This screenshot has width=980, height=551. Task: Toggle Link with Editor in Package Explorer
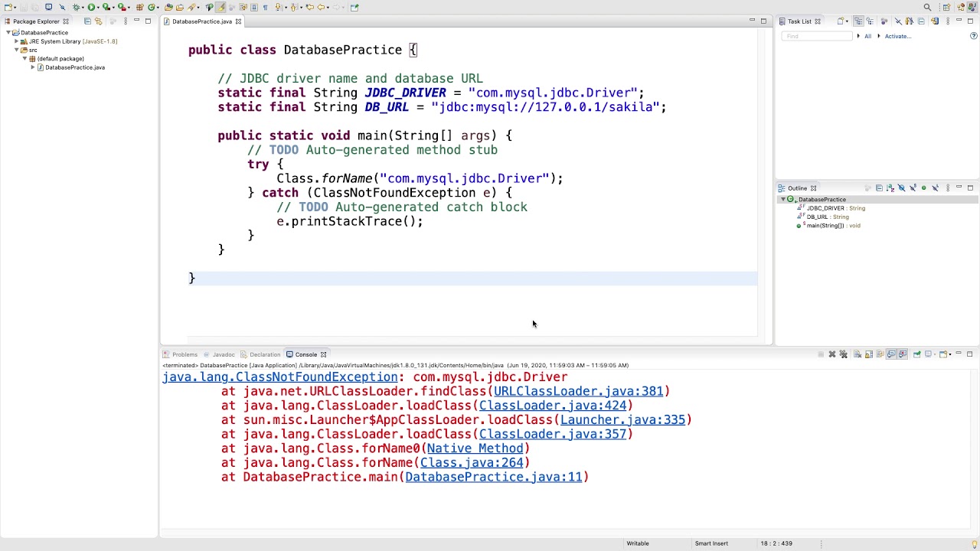pos(99,21)
